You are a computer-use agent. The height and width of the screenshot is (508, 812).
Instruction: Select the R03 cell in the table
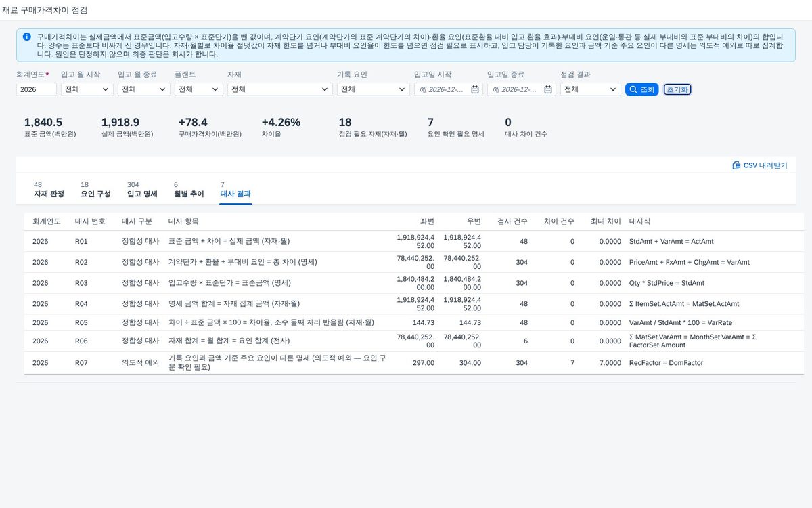click(82, 283)
